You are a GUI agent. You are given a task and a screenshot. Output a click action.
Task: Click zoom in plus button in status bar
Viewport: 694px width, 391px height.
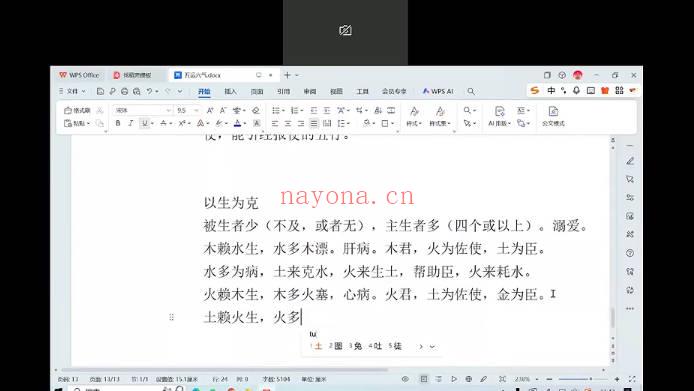click(x=617, y=379)
